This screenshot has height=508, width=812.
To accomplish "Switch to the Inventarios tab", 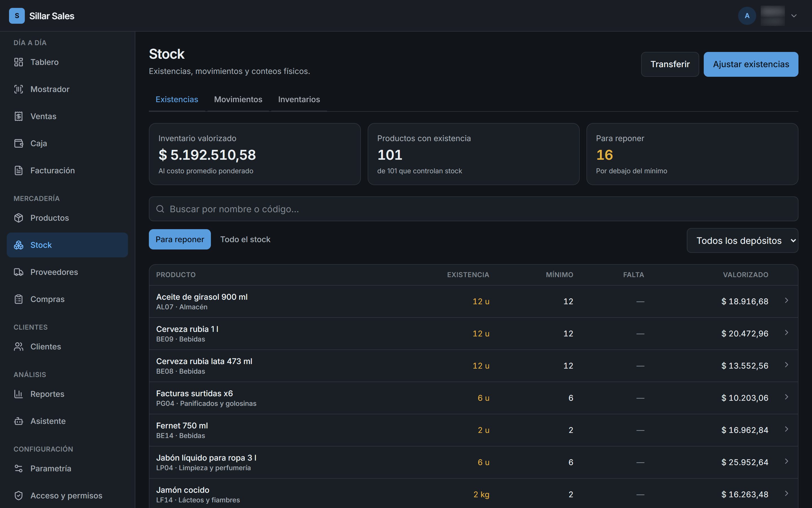I will click(299, 99).
